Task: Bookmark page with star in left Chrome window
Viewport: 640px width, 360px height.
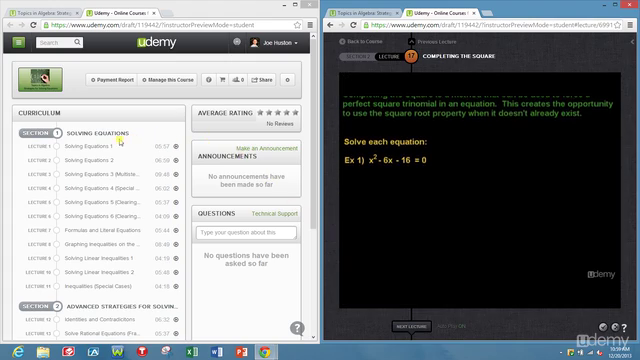Action: coord(297,25)
